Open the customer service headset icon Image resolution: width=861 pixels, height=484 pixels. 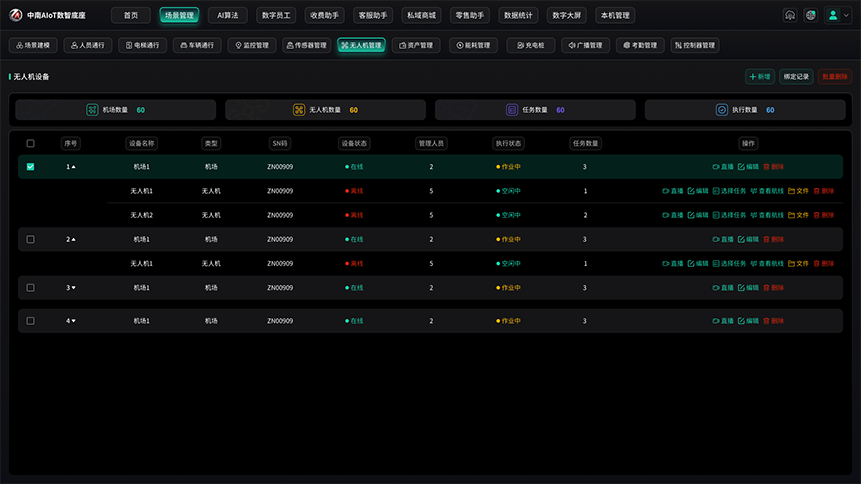click(790, 15)
